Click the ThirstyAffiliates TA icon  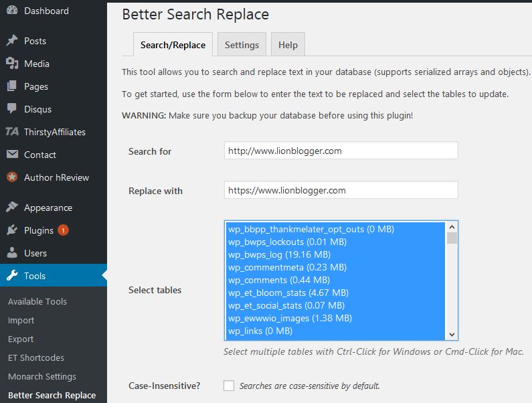(12, 132)
